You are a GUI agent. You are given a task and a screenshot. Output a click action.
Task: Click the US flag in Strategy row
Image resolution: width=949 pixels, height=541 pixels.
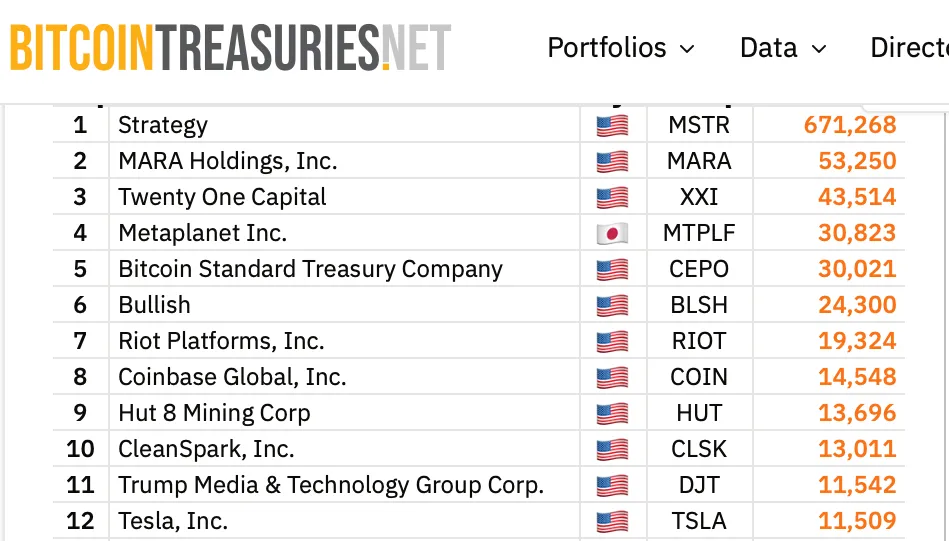click(612, 126)
